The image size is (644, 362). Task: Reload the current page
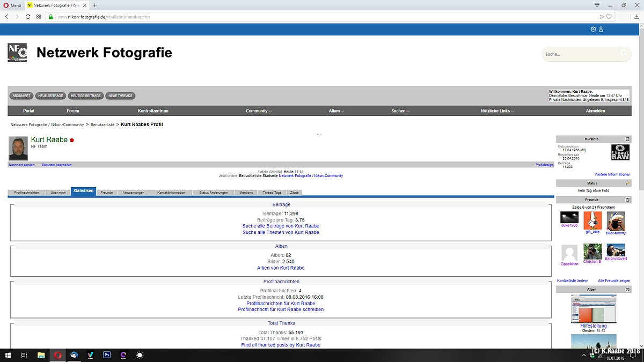tap(28, 17)
